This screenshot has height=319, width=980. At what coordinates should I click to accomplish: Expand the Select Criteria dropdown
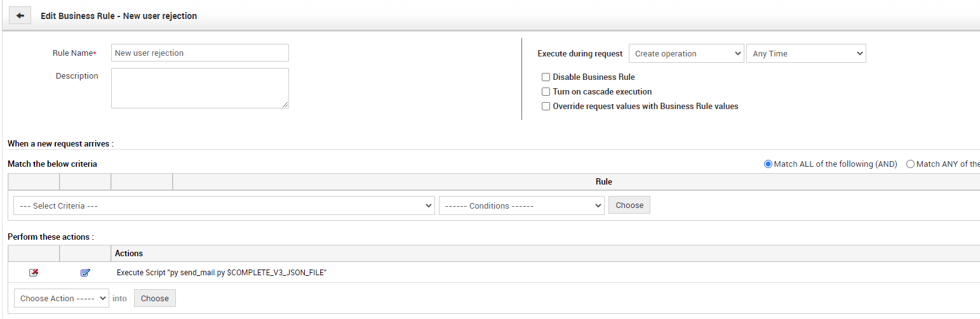(224, 206)
